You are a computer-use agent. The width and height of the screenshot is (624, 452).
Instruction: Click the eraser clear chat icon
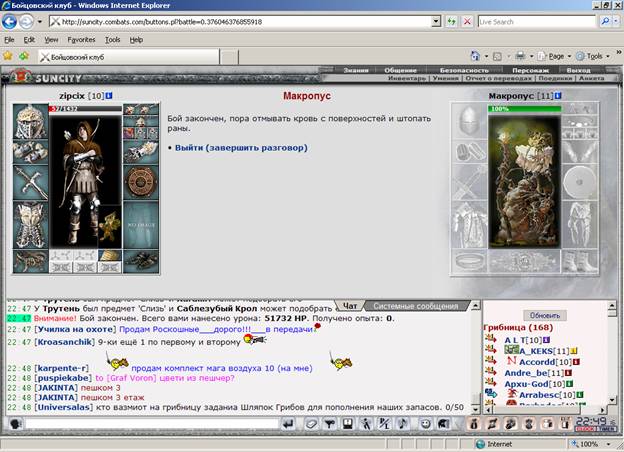tap(311, 424)
